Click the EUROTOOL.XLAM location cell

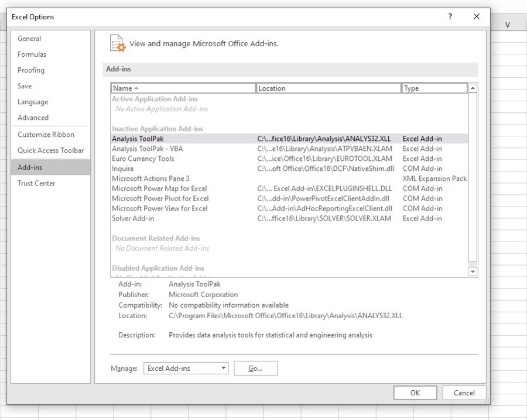pyautogui.click(x=324, y=159)
